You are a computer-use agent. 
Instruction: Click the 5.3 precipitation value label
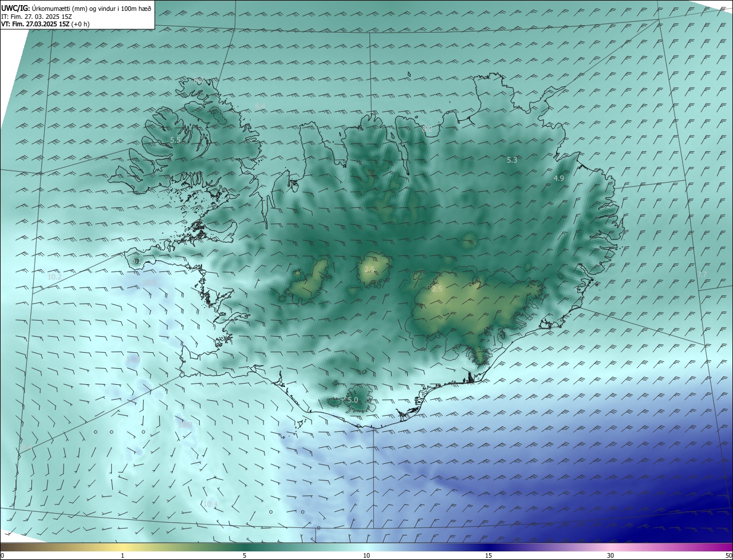pos(512,160)
